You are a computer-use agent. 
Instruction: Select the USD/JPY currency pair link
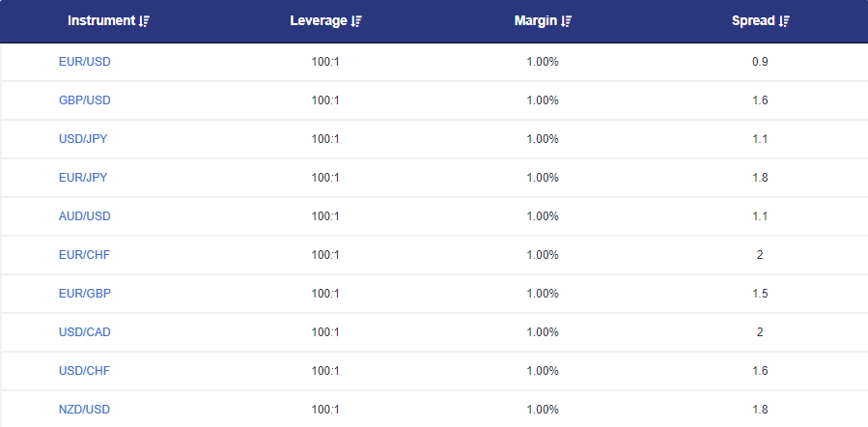tap(84, 139)
